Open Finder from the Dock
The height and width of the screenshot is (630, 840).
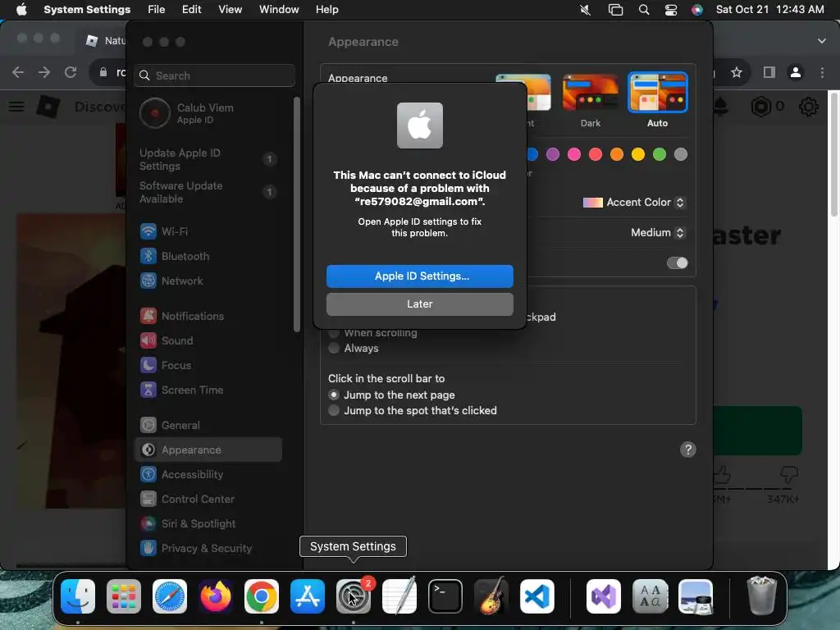click(78, 596)
